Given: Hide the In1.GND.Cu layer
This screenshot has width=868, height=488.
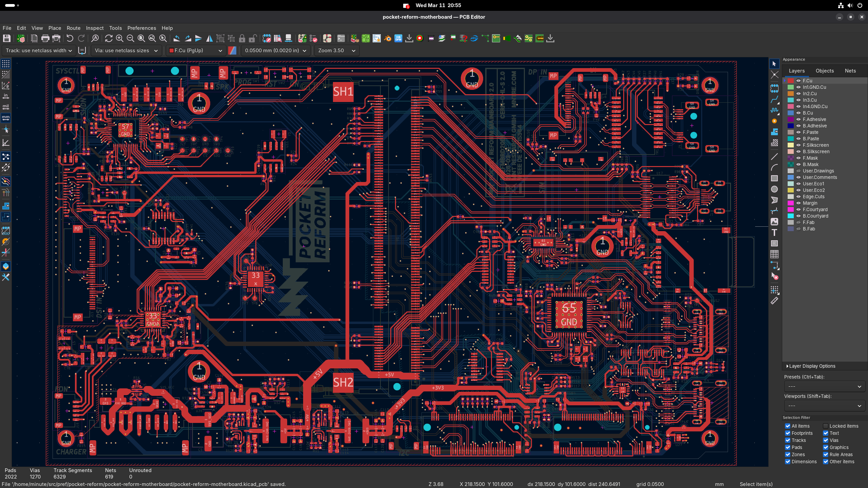Looking at the screenshot, I should (x=798, y=87).
